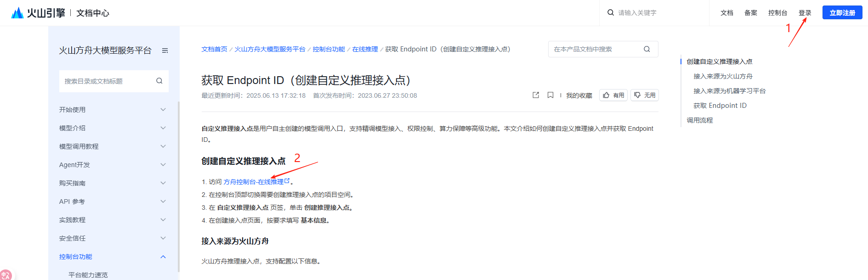Jump to 调用流程 in outline
Screen dimensions: 868x280
(x=699, y=120)
